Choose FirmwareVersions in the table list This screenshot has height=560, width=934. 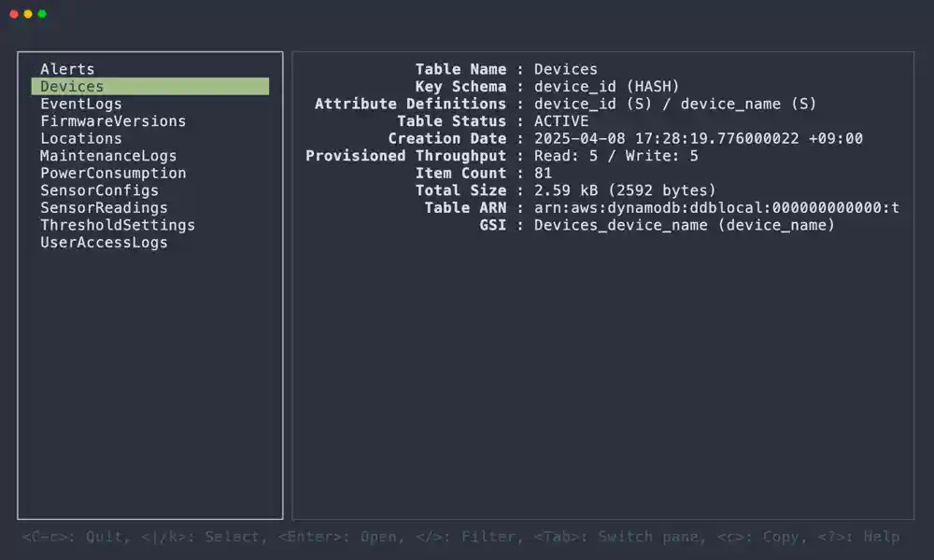pos(113,120)
